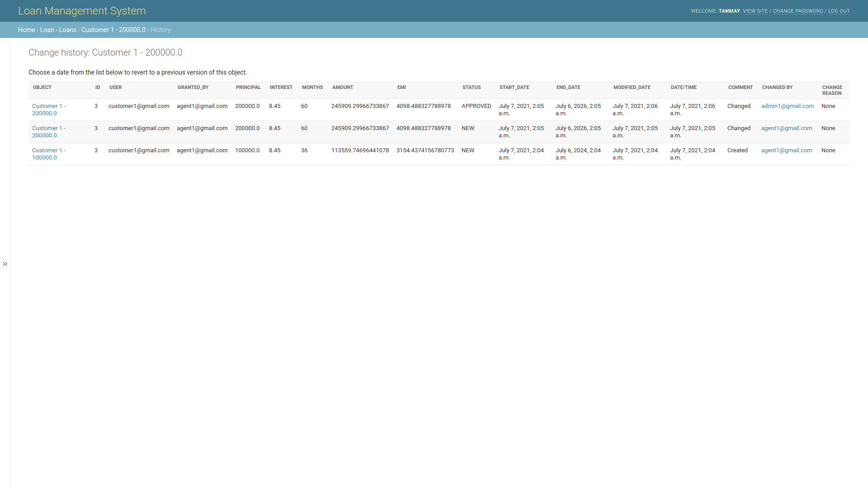This screenshot has height=488, width=868.
Task: Open Customer 1 - 200000.0 breadcrumb
Action: coord(113,30)
